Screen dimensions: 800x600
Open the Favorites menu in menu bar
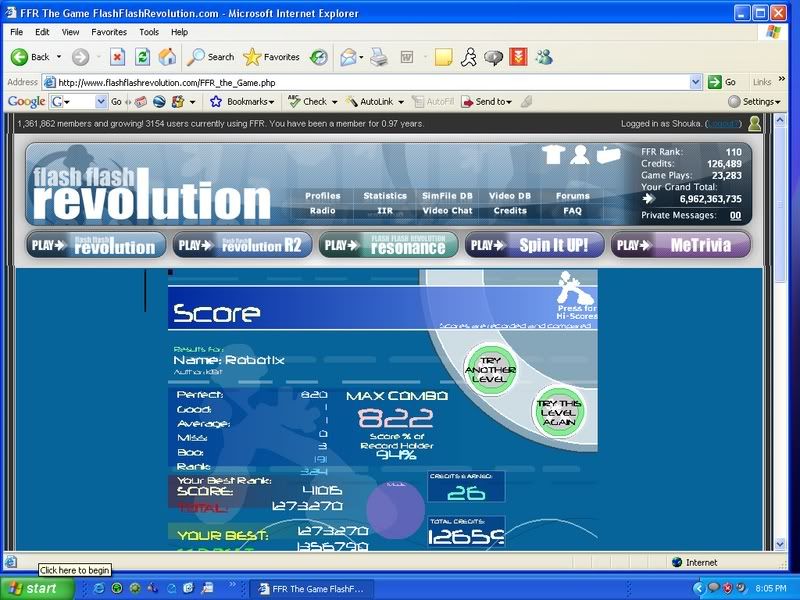(x=109, y=32)
